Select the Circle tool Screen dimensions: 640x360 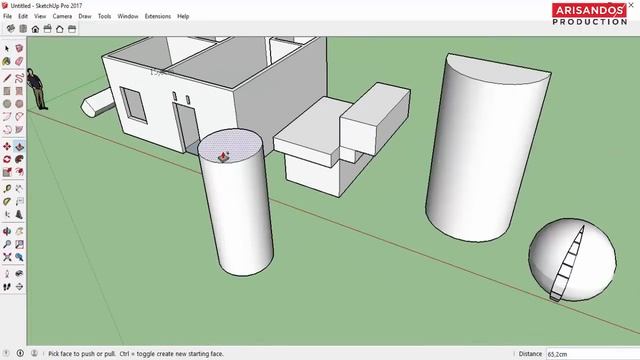pos(7,104)
